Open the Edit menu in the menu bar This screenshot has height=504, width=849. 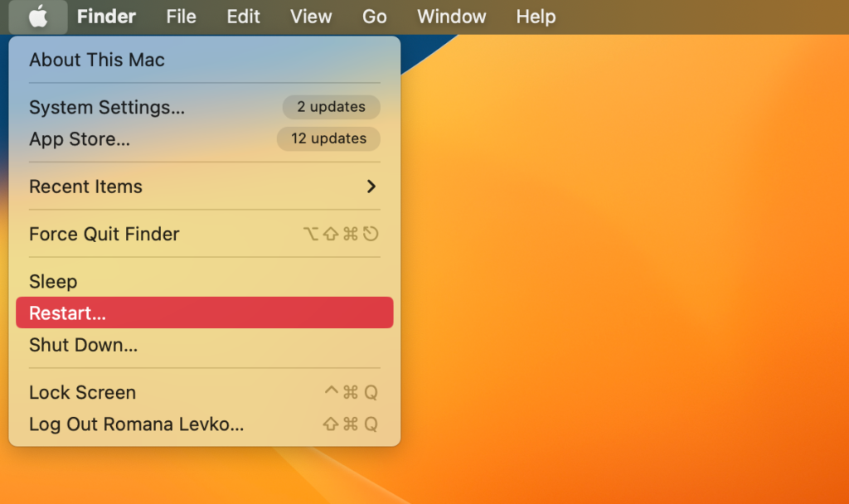[244, 17]
